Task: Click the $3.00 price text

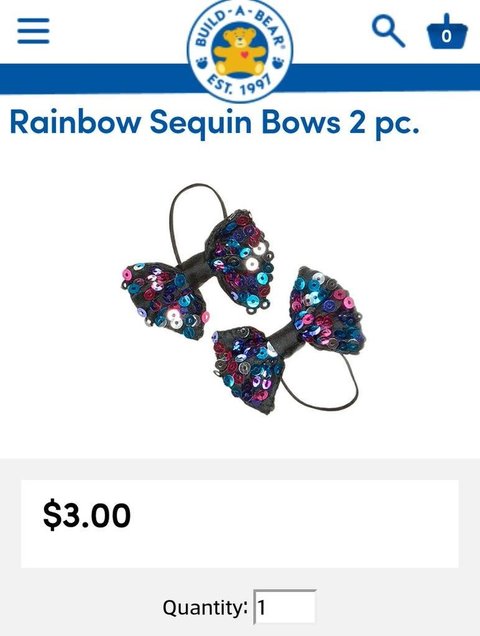Action: click(x=87, y=515)
